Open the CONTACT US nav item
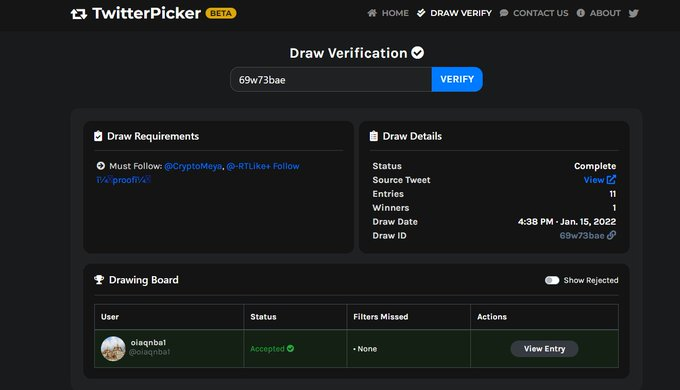The image size is (680, 390). [534, 13]
